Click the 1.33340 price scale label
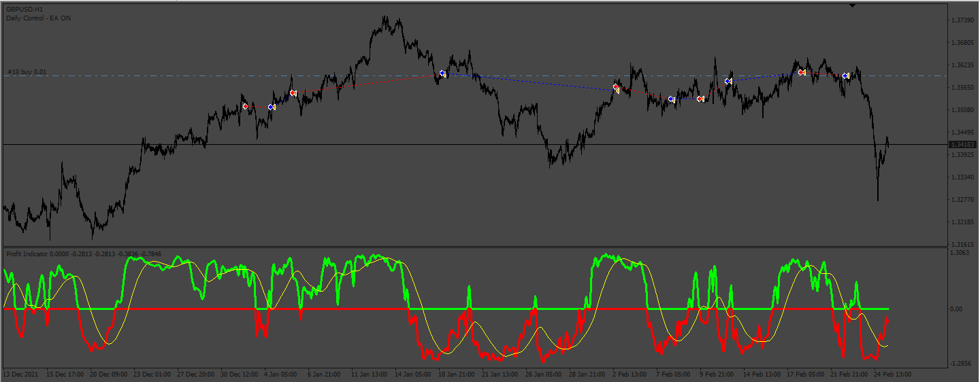The width and height of the screenshot is (980, 382). tap(964, 177)
